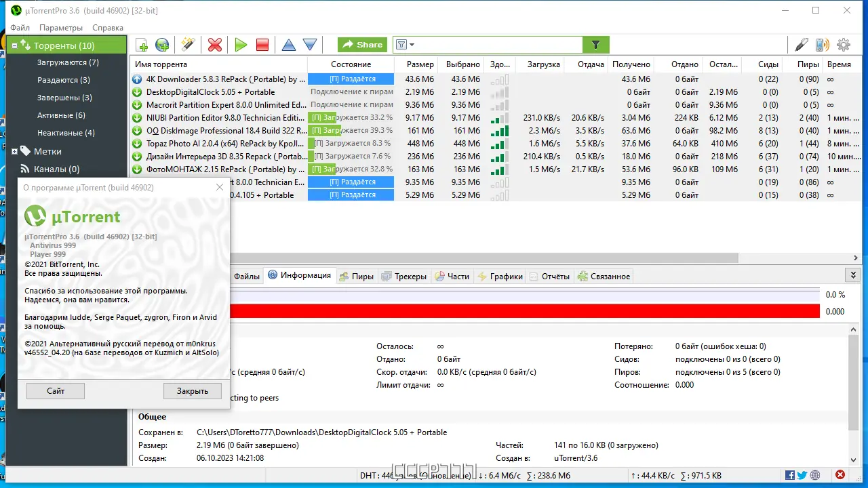Screen dimensions: 868x488
Task: Open the Файл menu
Action: point(20,28)
